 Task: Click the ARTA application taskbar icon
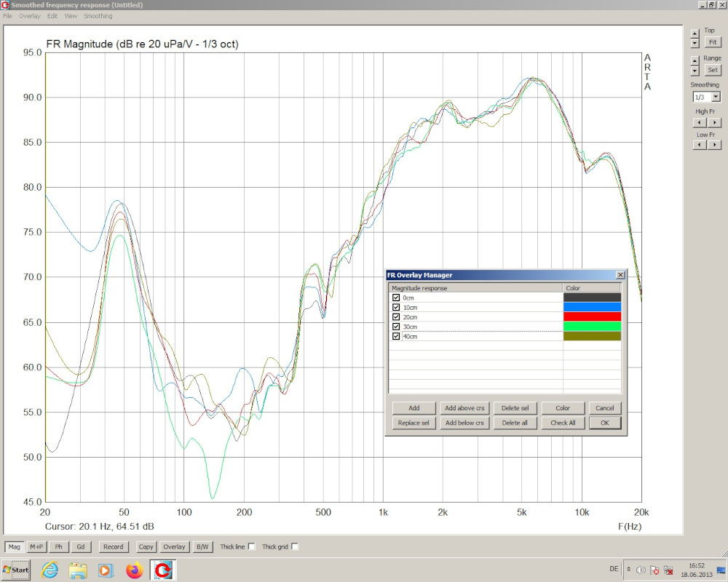(x=163, y=569)
